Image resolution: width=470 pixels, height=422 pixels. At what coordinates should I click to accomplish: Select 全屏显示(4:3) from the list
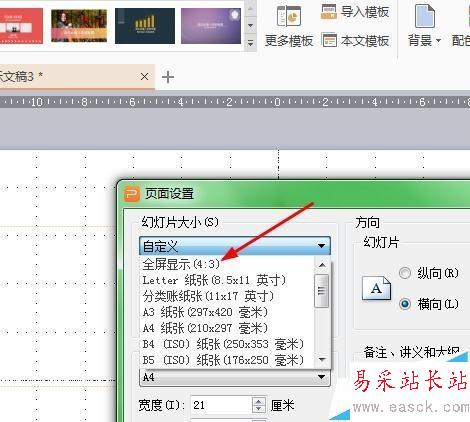(x=227, y=264)
